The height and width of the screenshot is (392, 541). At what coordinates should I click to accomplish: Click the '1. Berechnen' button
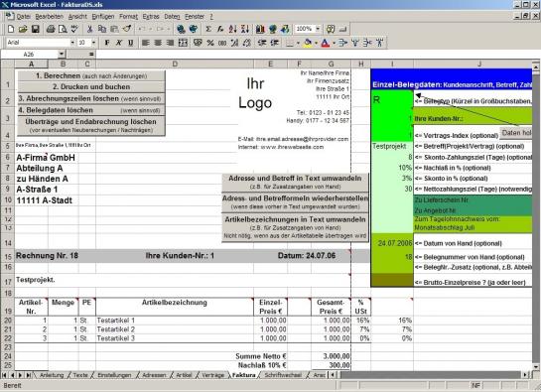91,75
